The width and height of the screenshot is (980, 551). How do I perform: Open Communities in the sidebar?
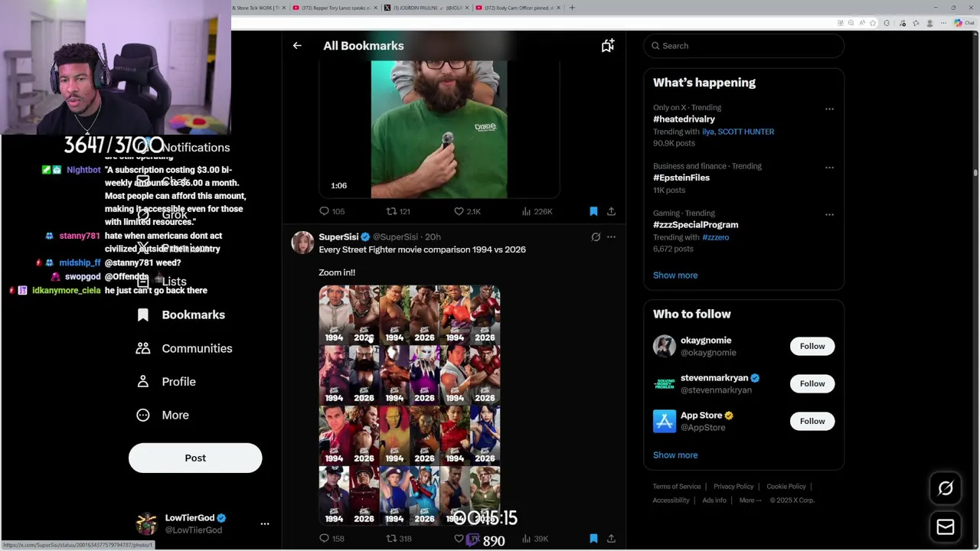184,348
